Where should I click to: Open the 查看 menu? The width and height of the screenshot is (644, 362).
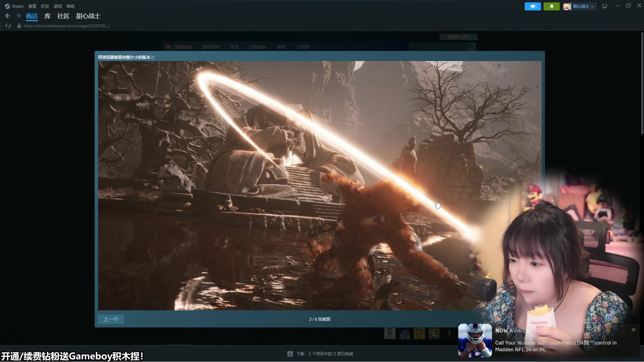[x=32, y=6]
